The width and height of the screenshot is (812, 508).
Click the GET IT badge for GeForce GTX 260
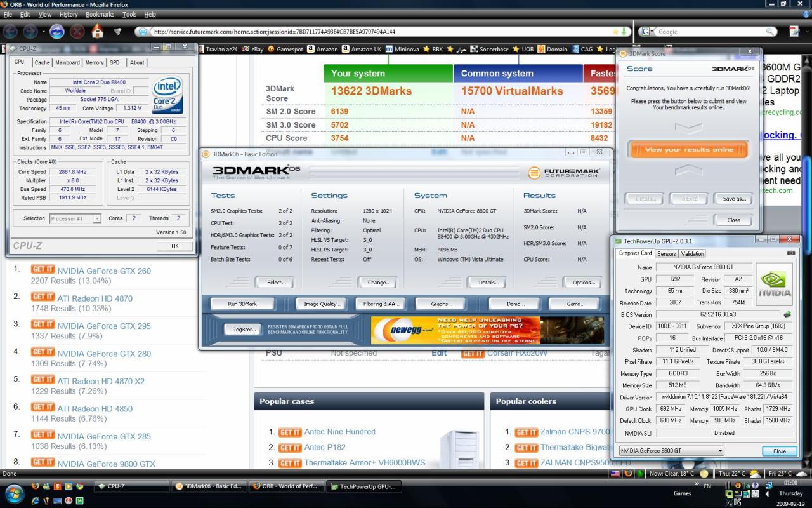click(x=43, y=270)
